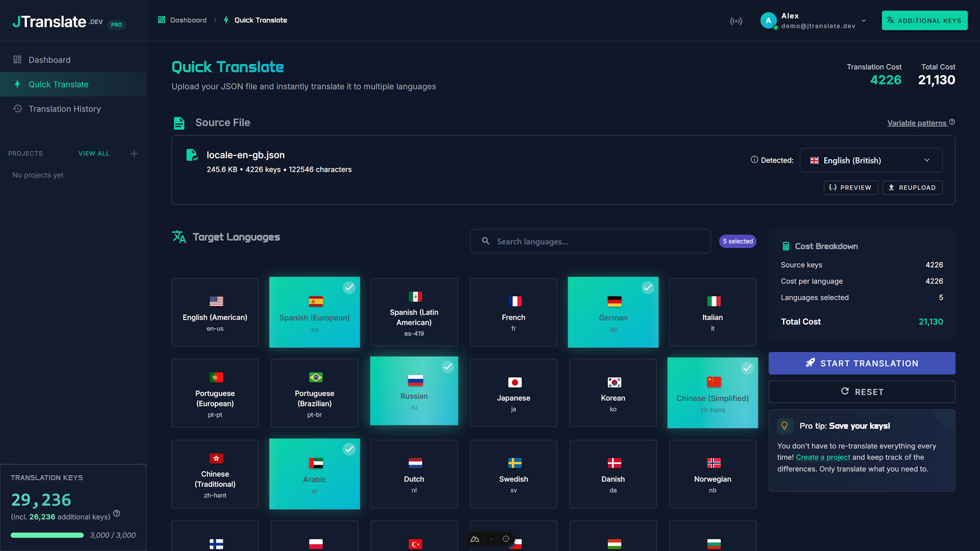Image resolution: width=980 pixels, height=551 pixels.
Task: Select Translation History from the sidebar
Action: pos(65,109)
